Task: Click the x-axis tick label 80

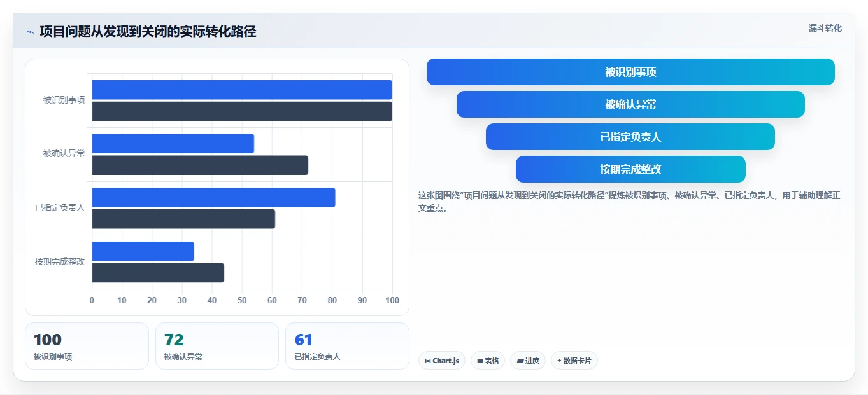Action: click(332, 300)
